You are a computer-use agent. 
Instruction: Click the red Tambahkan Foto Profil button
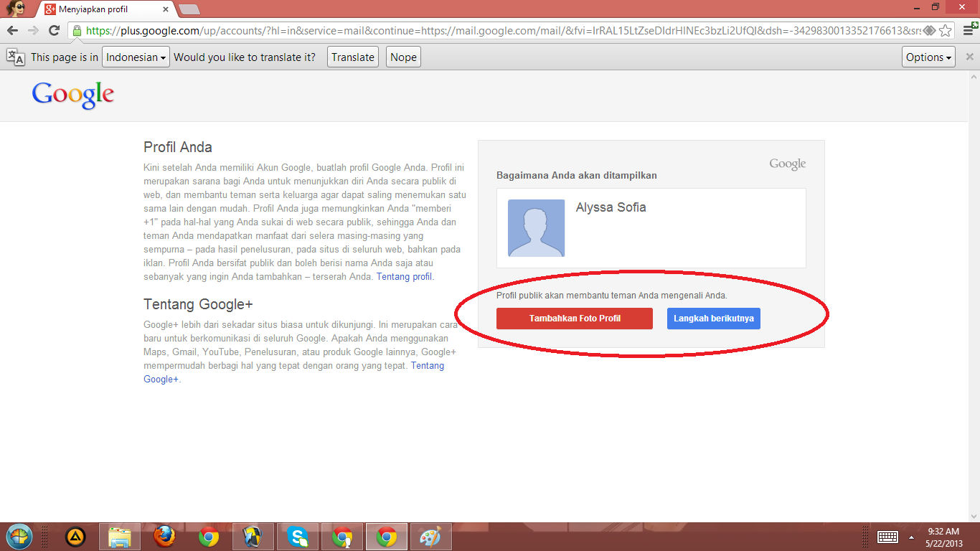[x=575, y=319]
